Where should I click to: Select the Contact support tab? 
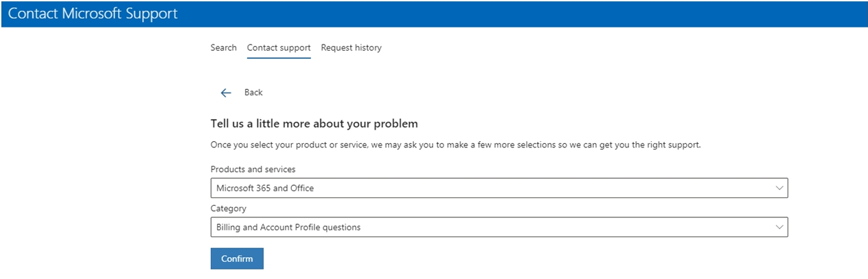[x=279, y=48]
